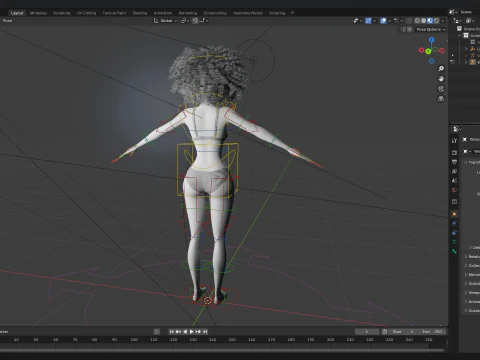Image resolution: width=480 pixels, height=360 pixels.
Task: Open the Render properties tab icon
Action: (454, 152)
